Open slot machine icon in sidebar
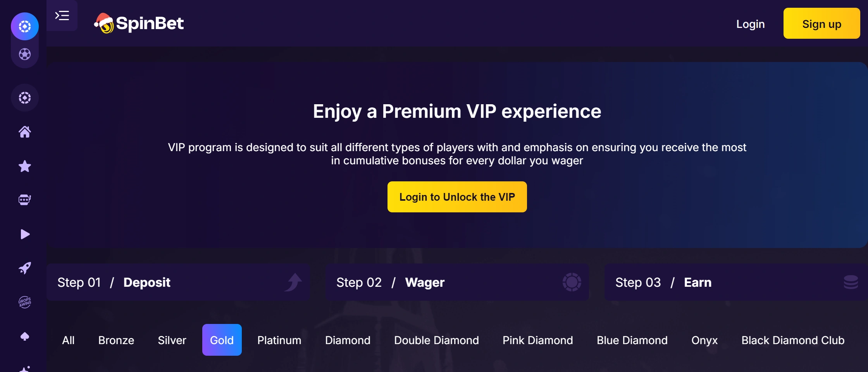Screen dimensions: 868x372 click(x=25, y=200)
